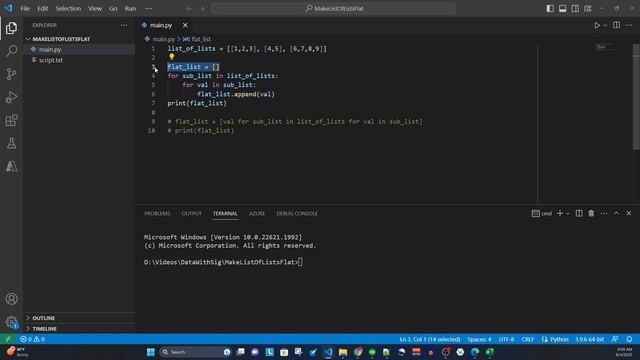Open the Manage gear settings icon
This screenshot has width=640, height=360.
[x=11, y=322]
